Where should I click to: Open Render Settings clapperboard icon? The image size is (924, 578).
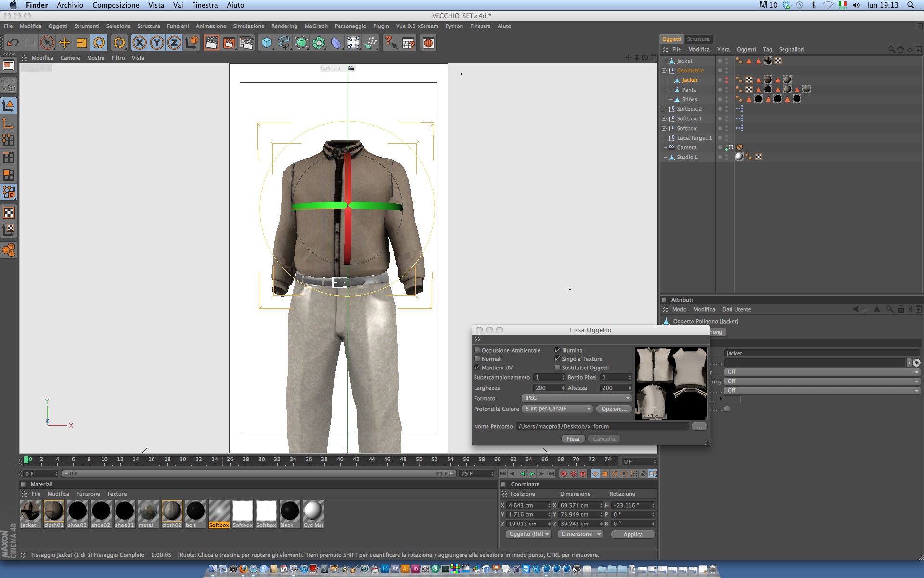(x=246, y=43)
